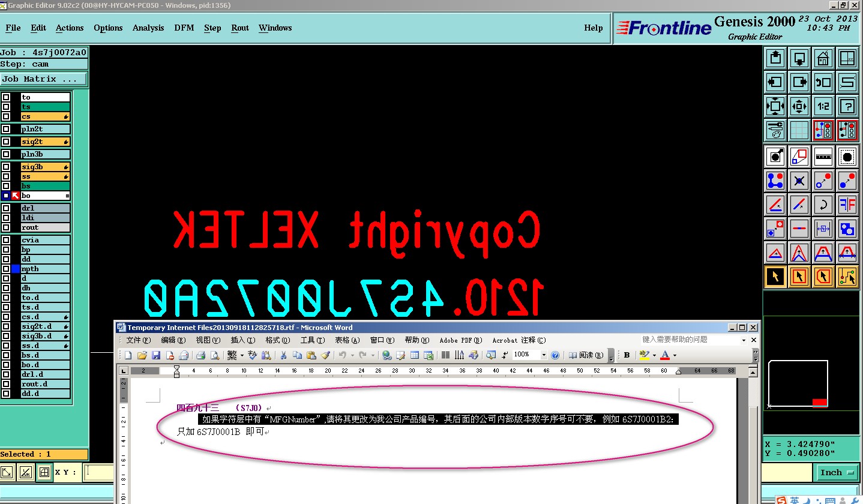
Task: Click the Cut scissors icon in Word
Action: [x=283, y=355]
